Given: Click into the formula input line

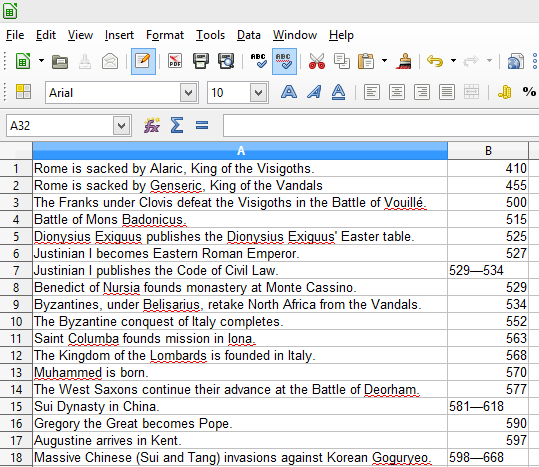Looking at the screenshot, I should coord(381,126).
